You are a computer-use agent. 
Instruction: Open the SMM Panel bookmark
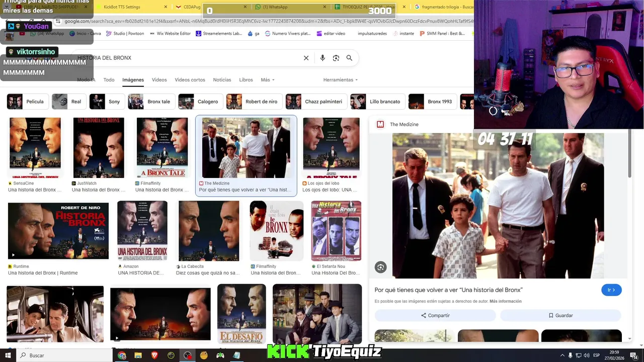point(442,34)
